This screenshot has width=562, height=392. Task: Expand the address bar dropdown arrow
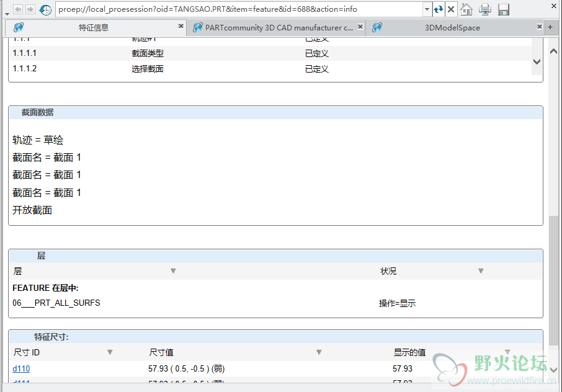[427, 9]
